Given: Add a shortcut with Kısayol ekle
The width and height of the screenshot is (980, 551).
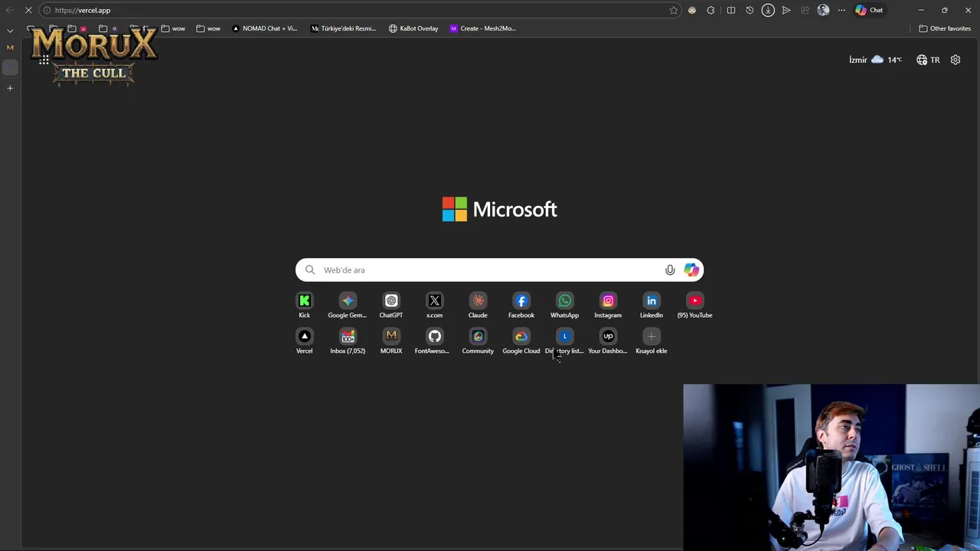Looking at the screenshot, I should click(652, 341).
